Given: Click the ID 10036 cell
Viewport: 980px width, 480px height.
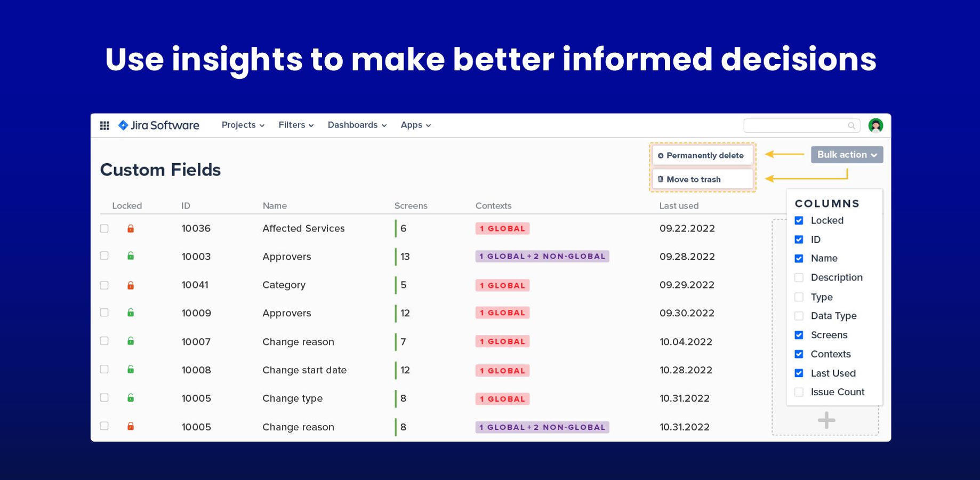Looking at the screenshot, I should pyautogui.click(x=196, y=228).
